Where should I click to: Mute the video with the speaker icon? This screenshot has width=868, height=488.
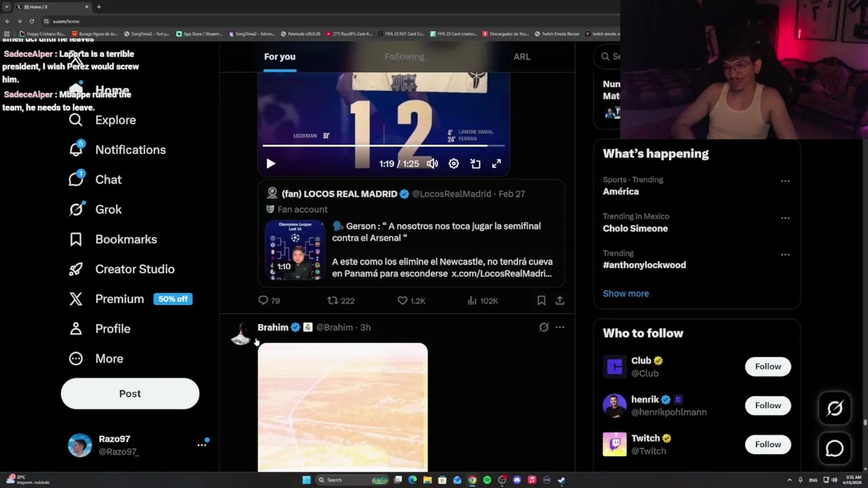point(432,163)
